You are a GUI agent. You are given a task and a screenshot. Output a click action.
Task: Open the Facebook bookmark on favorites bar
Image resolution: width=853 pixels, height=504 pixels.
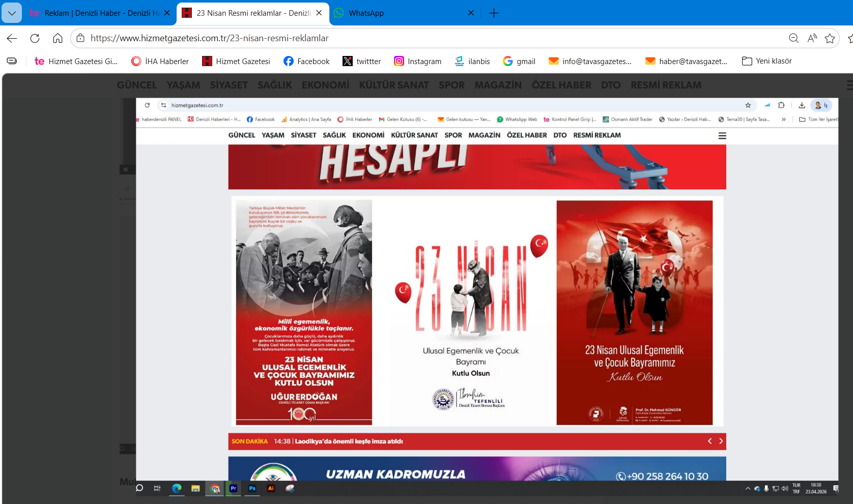pos(305,61)
